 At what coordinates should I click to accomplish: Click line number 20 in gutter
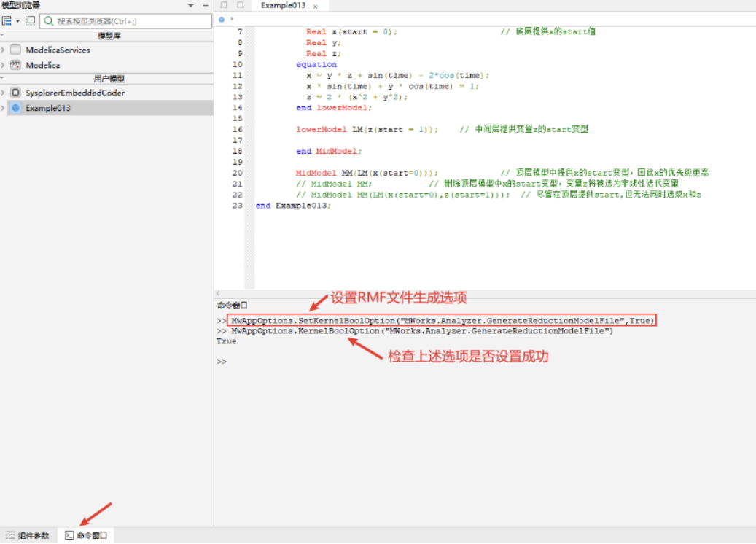coord(237,173)
